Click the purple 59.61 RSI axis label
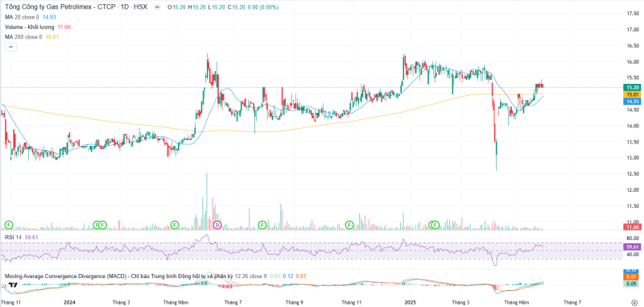This screenshot has height=307, width=644. click(x=631, y=247)
